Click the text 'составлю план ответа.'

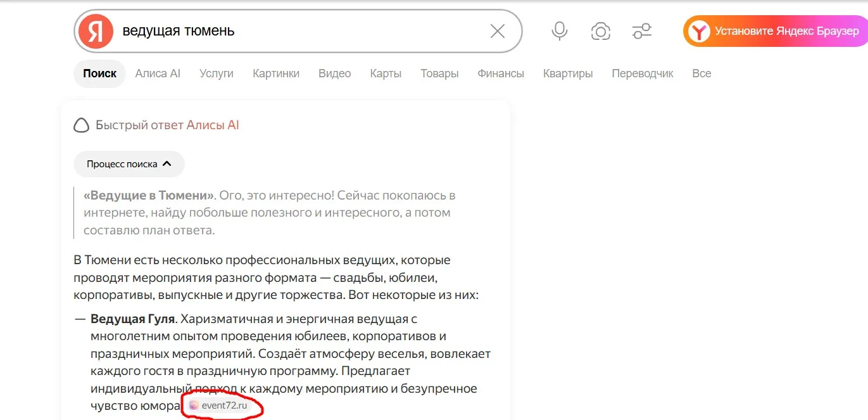[149, 231]
